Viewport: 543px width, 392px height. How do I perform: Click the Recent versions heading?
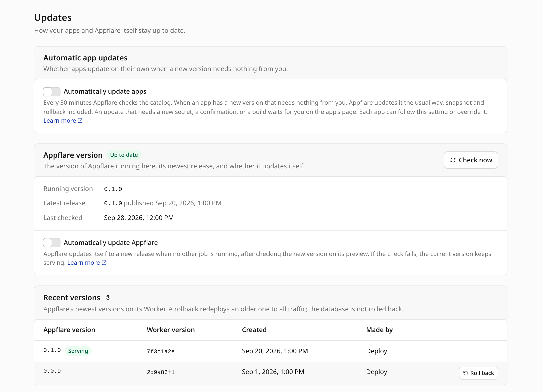click(72, 297)
